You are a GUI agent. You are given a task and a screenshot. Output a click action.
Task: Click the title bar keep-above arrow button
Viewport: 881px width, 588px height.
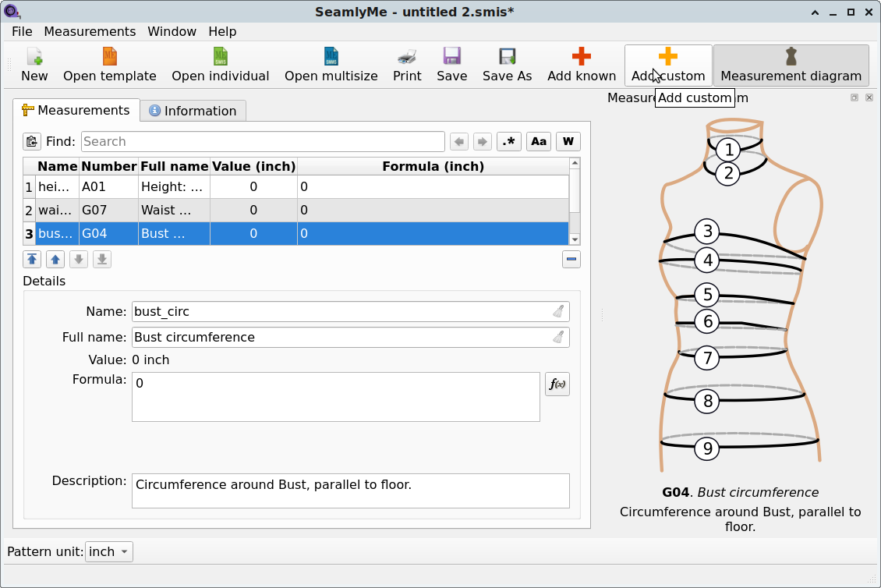tap(815, 12)
